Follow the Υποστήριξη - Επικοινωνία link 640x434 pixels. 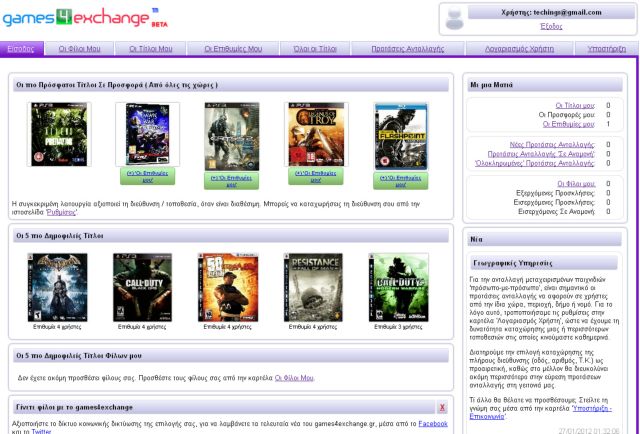click(540, 412)
